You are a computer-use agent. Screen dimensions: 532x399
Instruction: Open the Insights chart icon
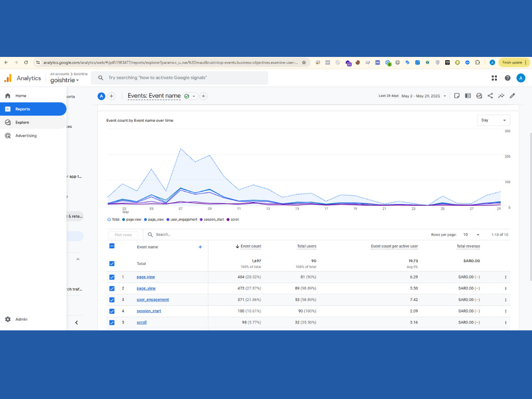479,96
